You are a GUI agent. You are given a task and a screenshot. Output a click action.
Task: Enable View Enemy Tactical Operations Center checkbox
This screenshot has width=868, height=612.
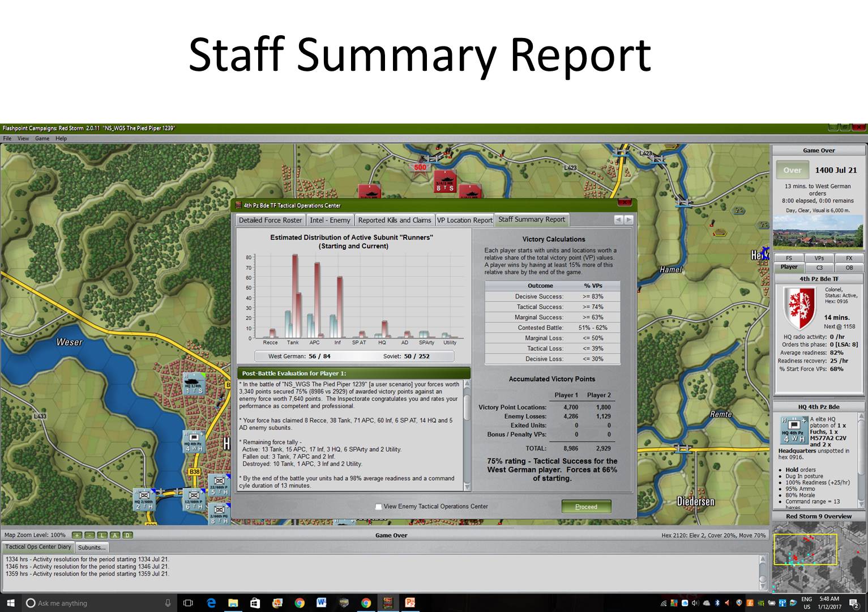click(378, 507)
